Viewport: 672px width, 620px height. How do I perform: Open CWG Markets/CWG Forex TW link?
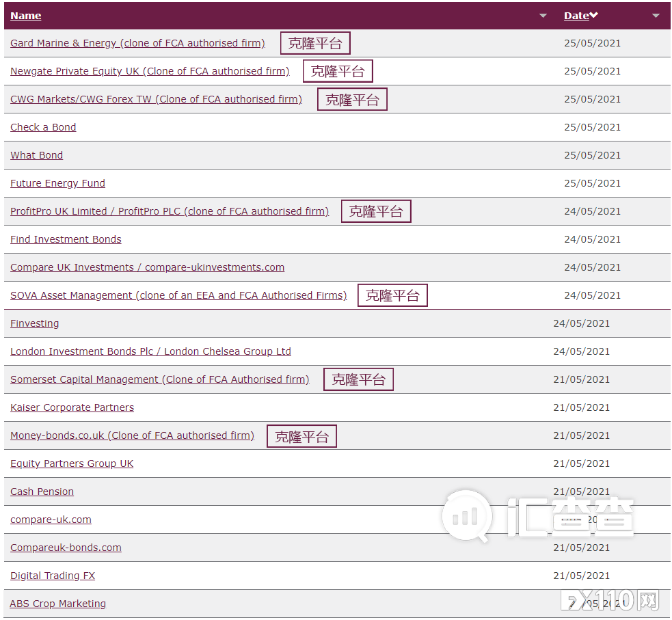156,99
